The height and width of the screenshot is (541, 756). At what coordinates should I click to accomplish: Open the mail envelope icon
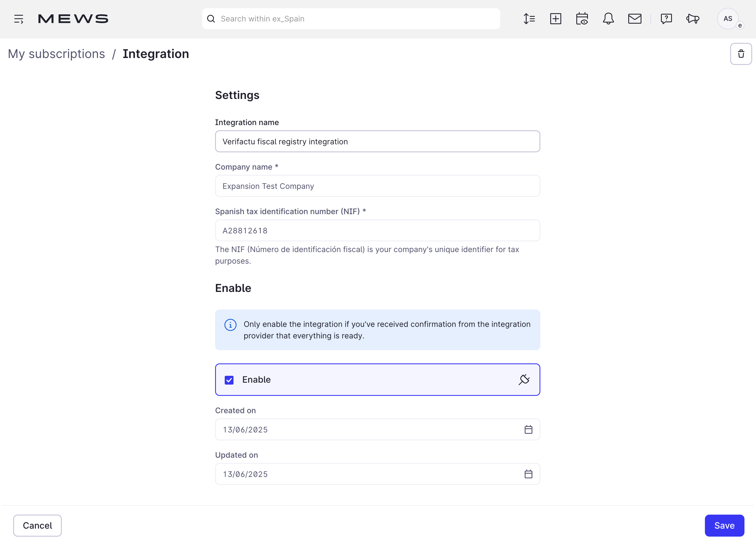(635, 19)
